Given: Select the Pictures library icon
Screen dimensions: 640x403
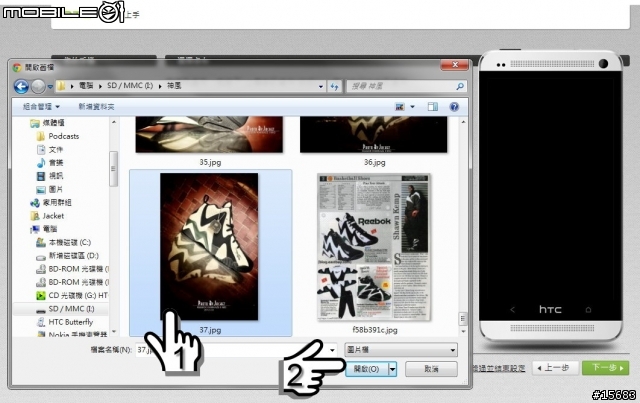Looking at the screenshot, I should click(x=41, y=189).
